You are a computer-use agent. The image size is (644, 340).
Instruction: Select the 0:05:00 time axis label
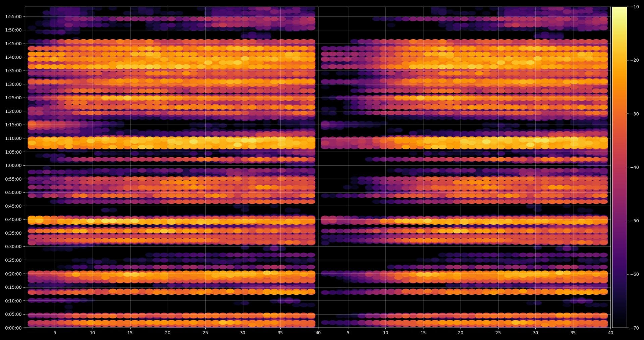[x=13, y=314]
